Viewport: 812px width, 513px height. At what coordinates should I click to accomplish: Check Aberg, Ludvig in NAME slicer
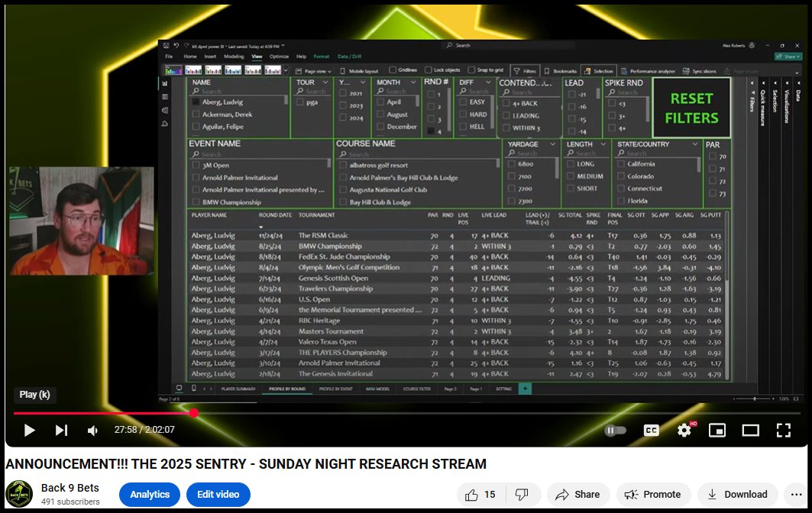196,102
